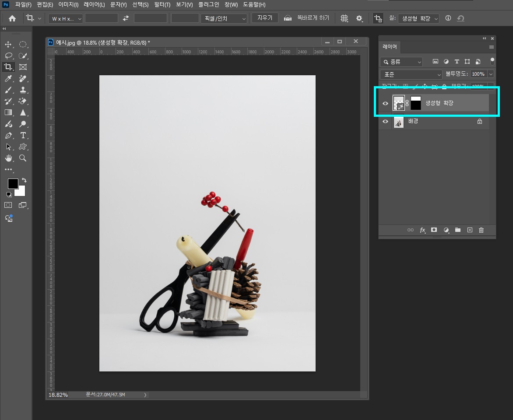The height and width of the screenshot is (420, 513).
Task: Select the Brush tool
Action: click(x=8, y=90)
